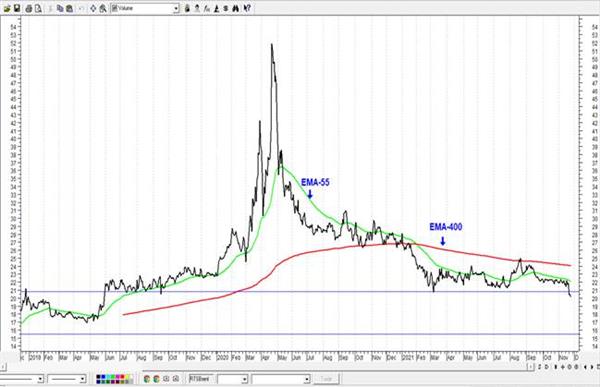Activate the context help pointer icon

point(247,8)
